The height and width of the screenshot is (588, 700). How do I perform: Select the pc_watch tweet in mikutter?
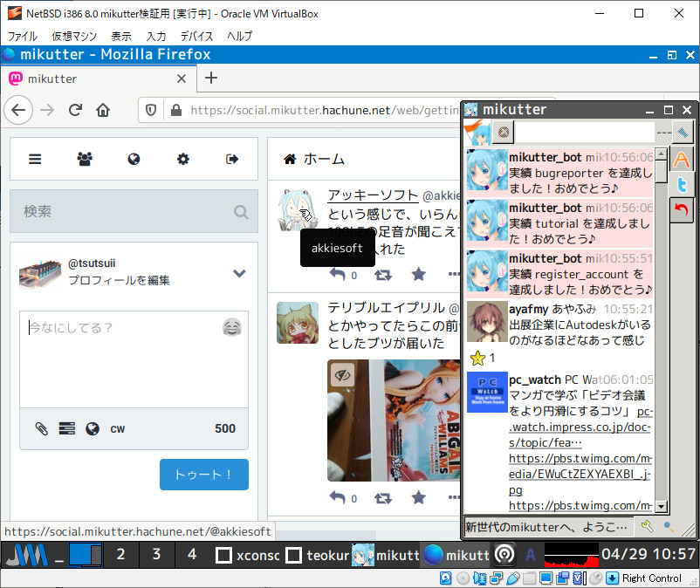coord(559,441)
